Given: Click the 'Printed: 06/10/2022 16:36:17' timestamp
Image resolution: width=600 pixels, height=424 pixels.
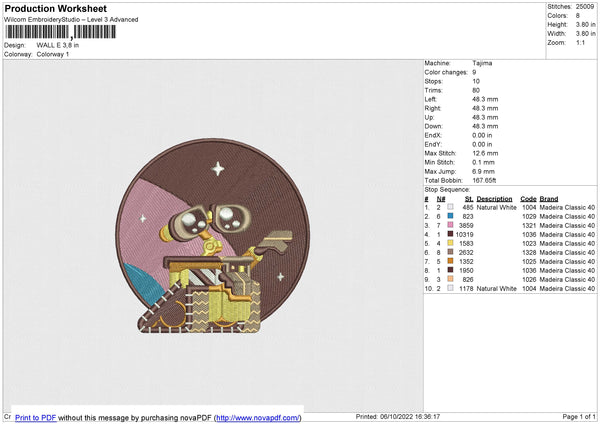Looking at the screenshot, I should [x=398, y=416].
